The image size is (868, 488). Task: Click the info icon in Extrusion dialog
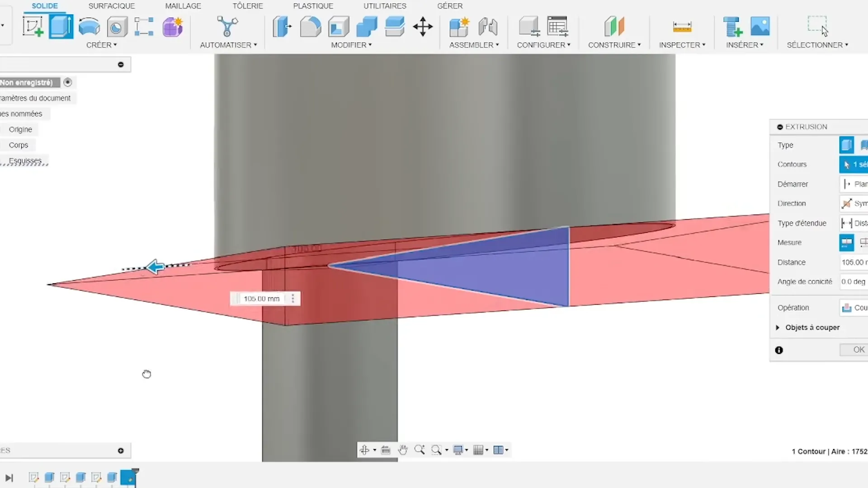click(779, 350)
